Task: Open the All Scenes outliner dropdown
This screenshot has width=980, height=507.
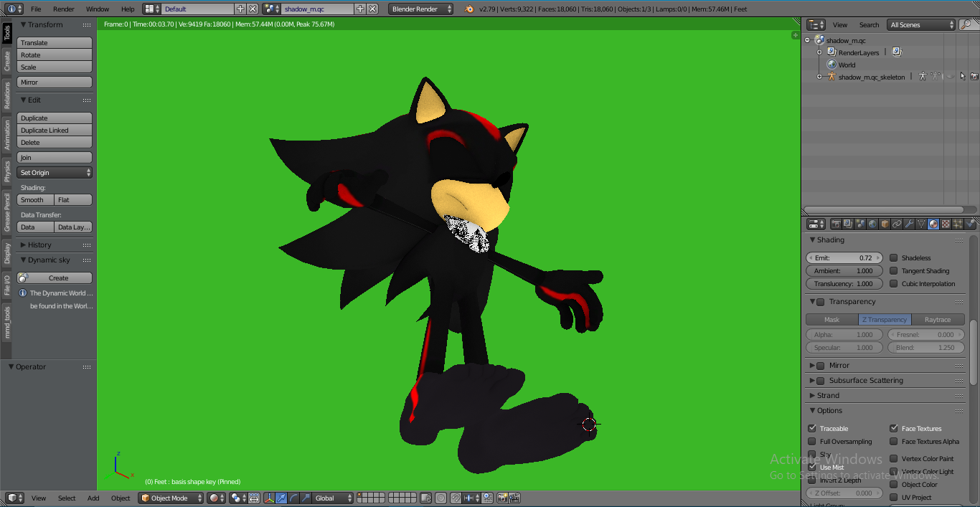Action: (922, 24)
